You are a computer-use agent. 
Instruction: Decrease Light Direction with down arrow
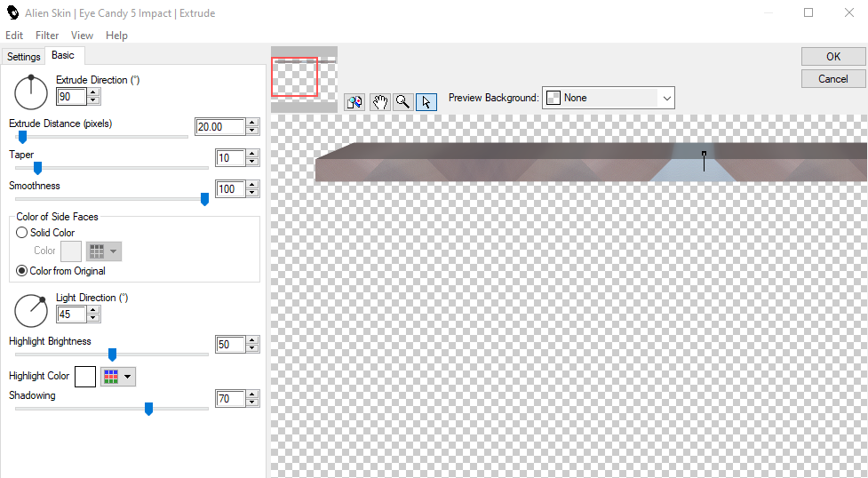tap(93, 318)
